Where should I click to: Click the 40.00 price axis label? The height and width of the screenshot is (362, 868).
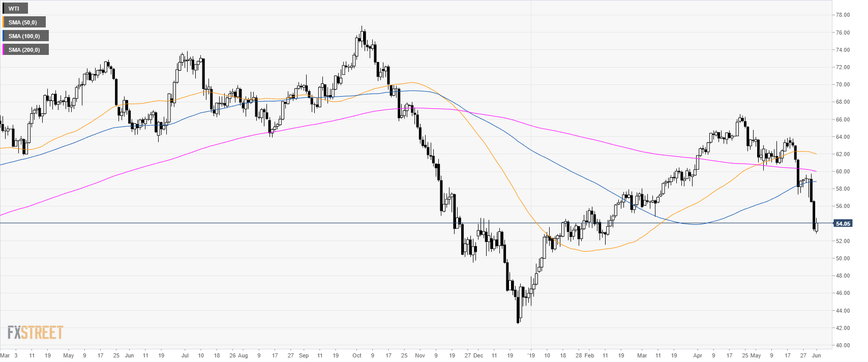click(843, 346)
